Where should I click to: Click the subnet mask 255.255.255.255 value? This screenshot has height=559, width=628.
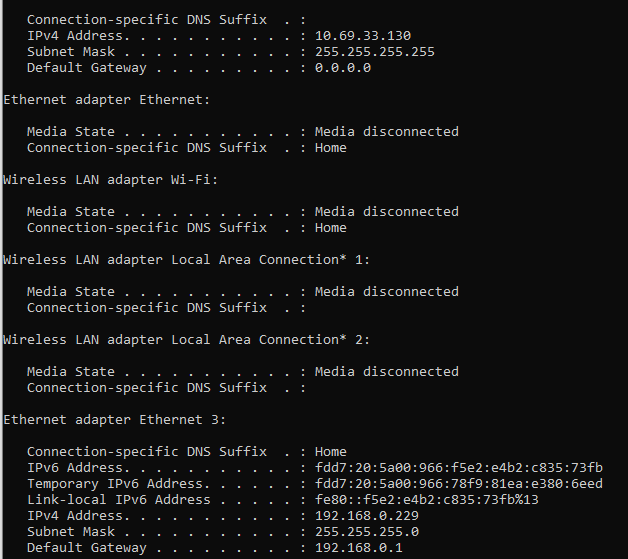(x=374, y=52)
